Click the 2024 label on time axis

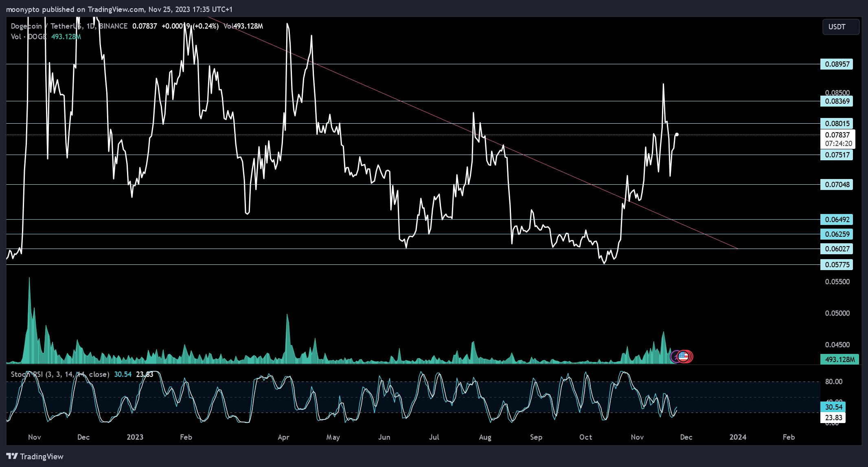click(738, 437)
